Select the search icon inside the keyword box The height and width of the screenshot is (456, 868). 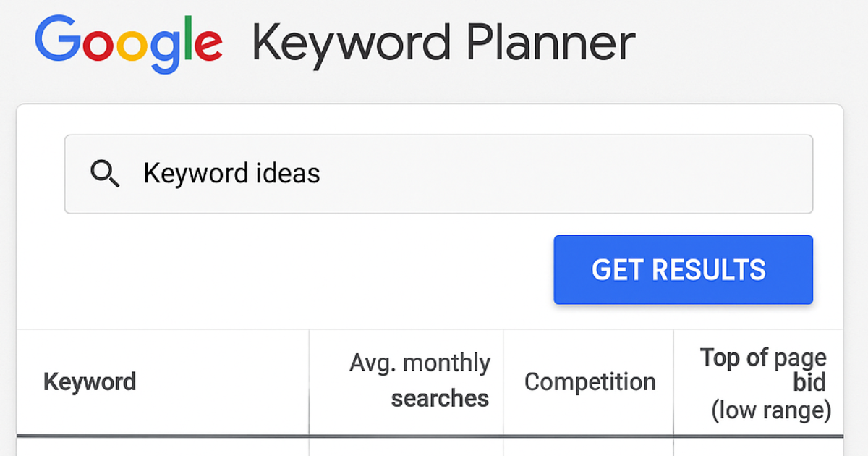[x=106, y=173]
